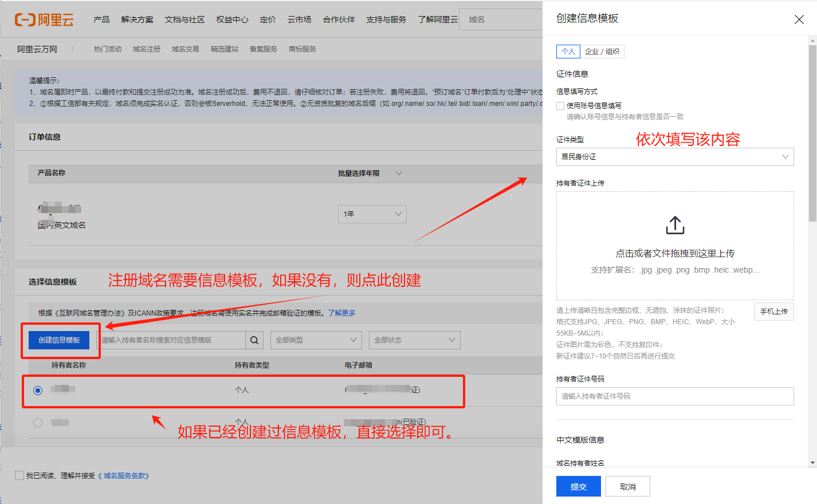Click the 创建信息模板 button
The image size is (817, 504).
click(x=58, y=340)
